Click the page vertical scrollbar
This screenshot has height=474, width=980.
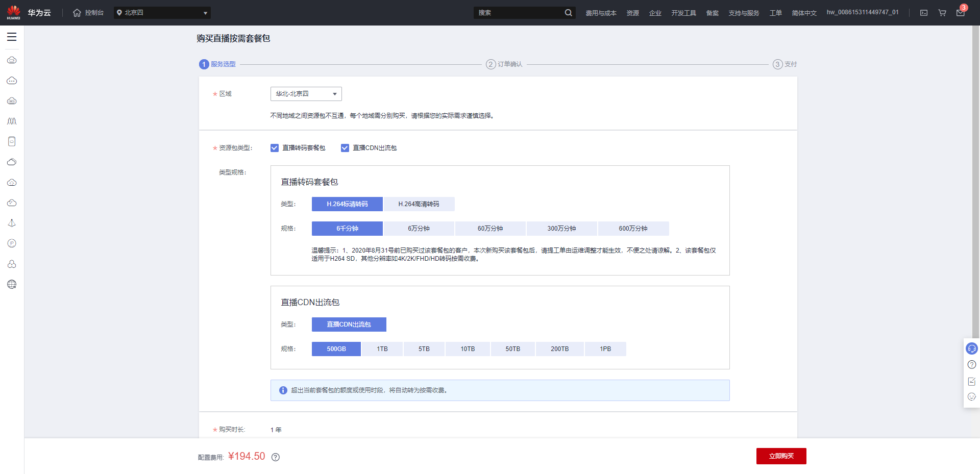(x=976, y=181)
